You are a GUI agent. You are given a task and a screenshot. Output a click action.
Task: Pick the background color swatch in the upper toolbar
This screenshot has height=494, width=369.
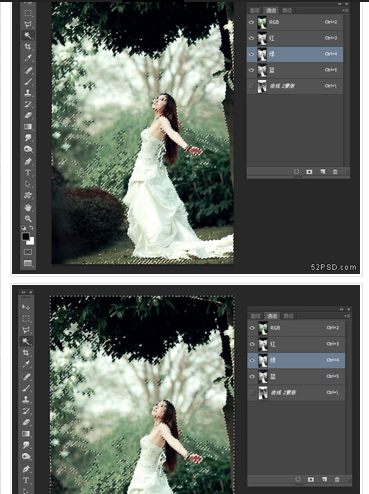tap(31, 241)
